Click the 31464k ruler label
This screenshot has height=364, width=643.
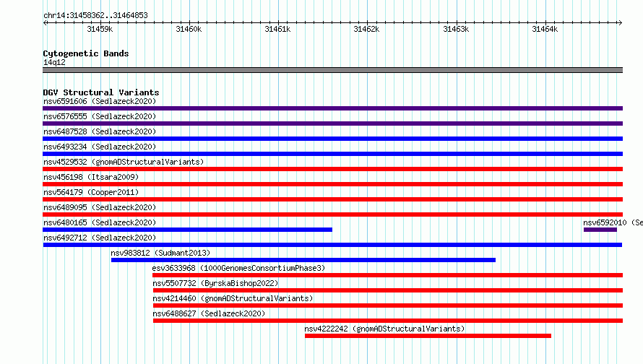tap(545, 29)
